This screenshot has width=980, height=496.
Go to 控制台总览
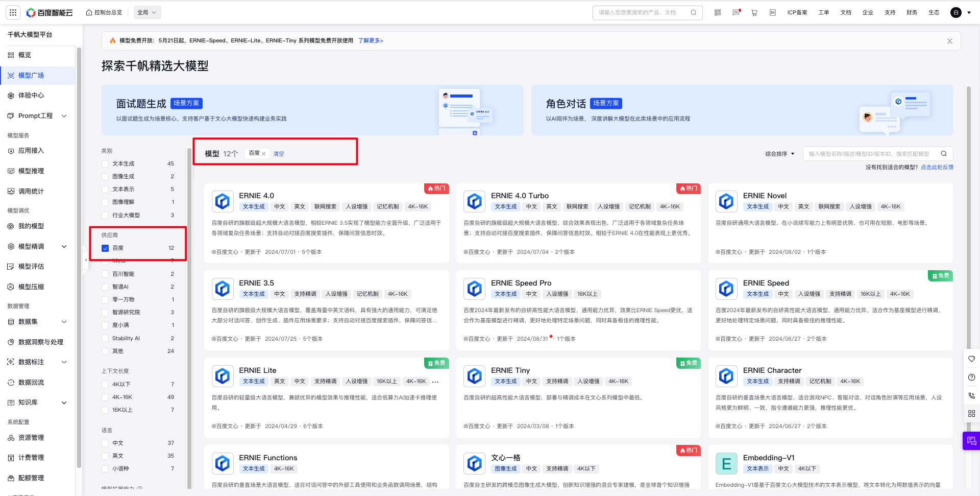[x=104, y=12]
